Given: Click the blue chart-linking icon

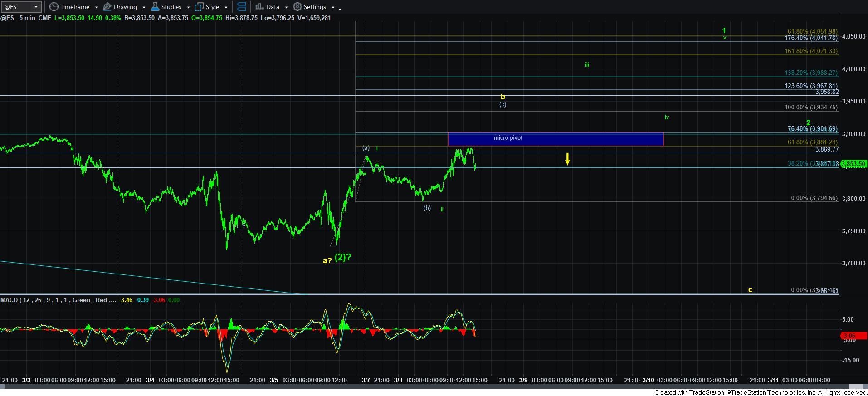Looking at the screenshot, I should [x=241, y=7].
